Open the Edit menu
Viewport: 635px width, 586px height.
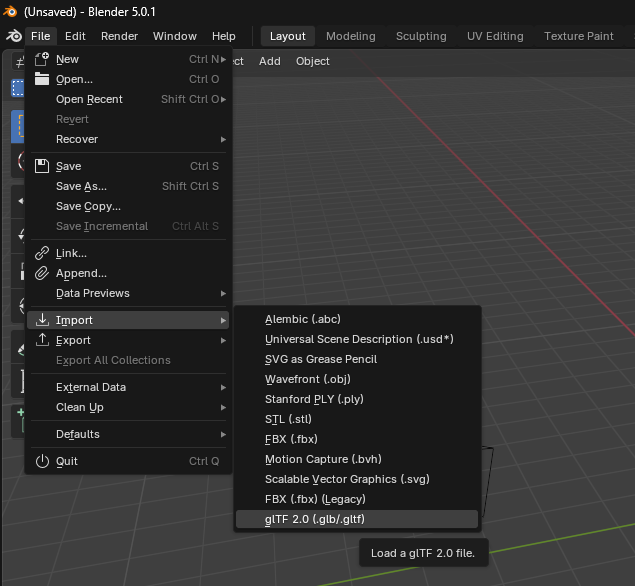tap(75, 36)
